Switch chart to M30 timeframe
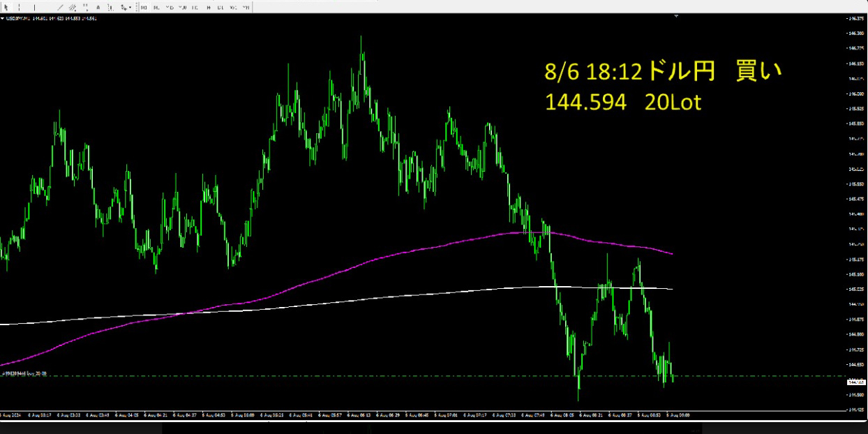868x434 pixels. point(183,8)
